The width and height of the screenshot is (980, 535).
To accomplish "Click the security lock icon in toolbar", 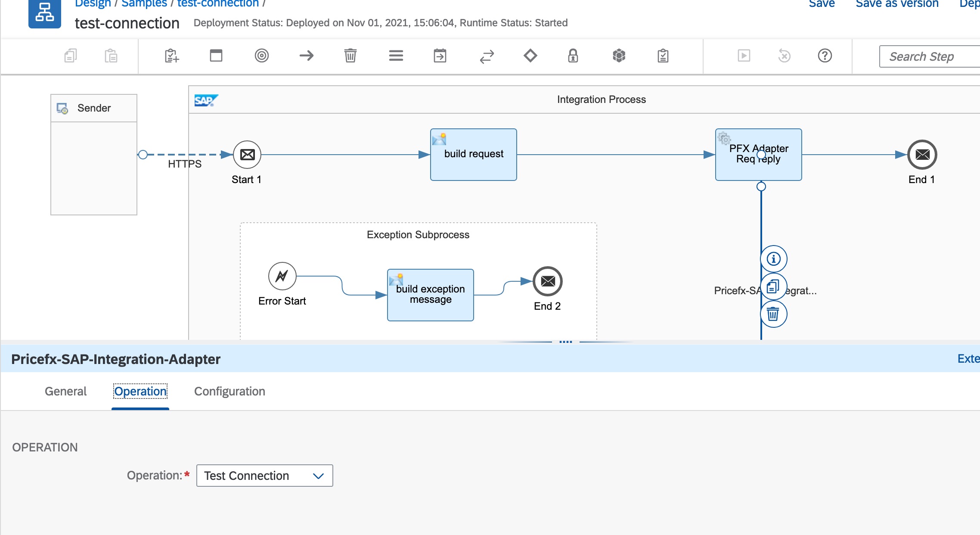I will pos(573,56).
